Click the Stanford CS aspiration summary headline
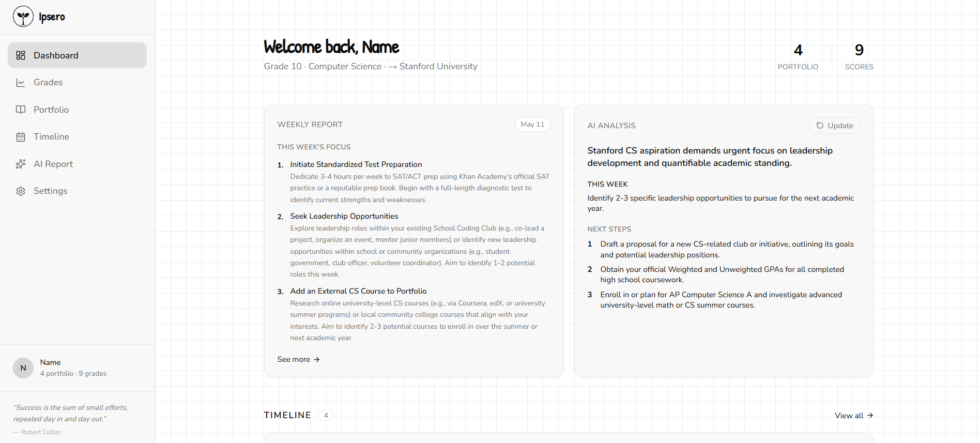 click(x=710, y=157)
